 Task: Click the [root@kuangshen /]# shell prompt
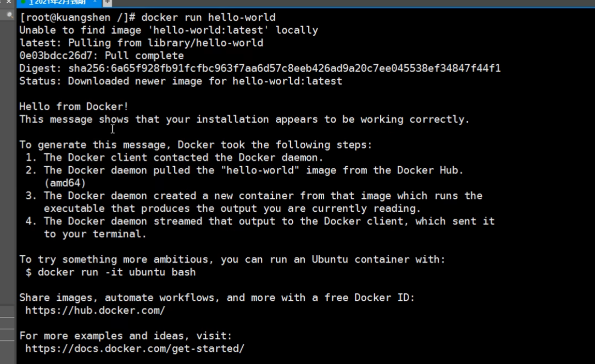[78, 18]
